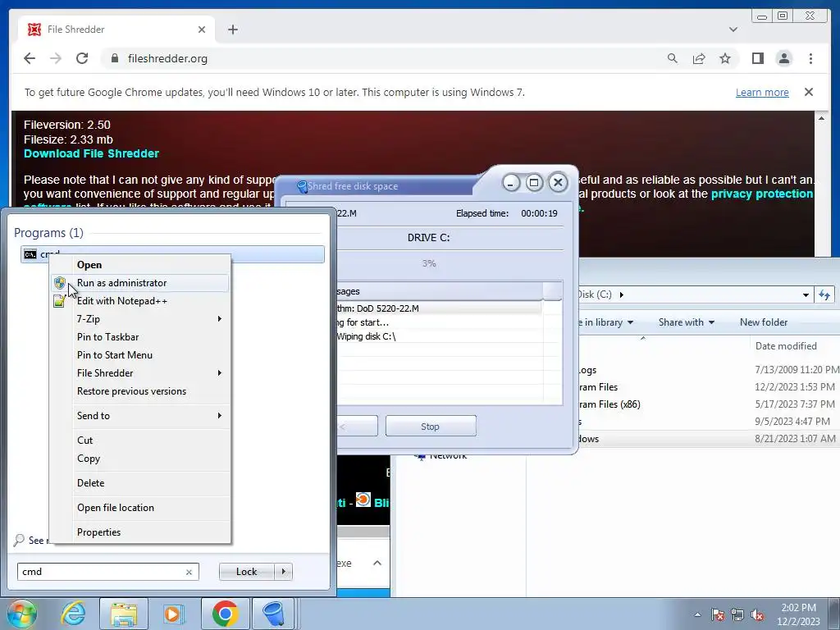
Task: Click the Lock button
Action: pos(246,572)
